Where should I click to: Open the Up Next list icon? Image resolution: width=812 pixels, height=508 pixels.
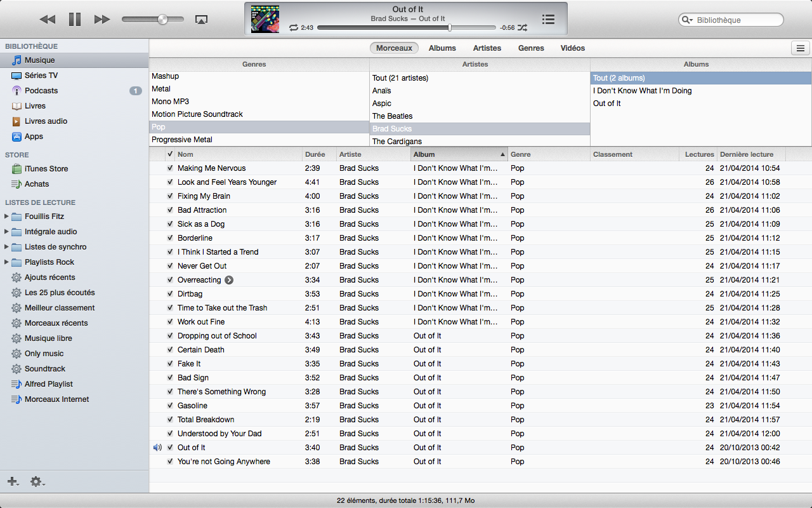click(548, 20)
